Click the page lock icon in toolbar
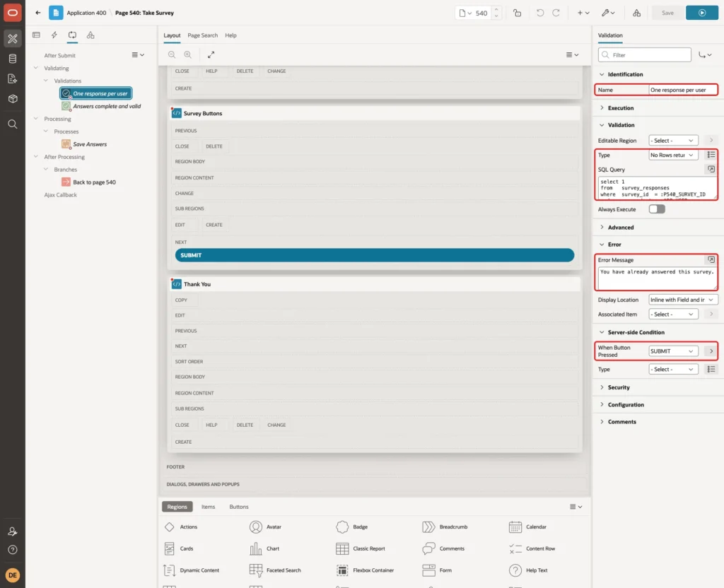The image size is (724, 588). coord(517,13)
